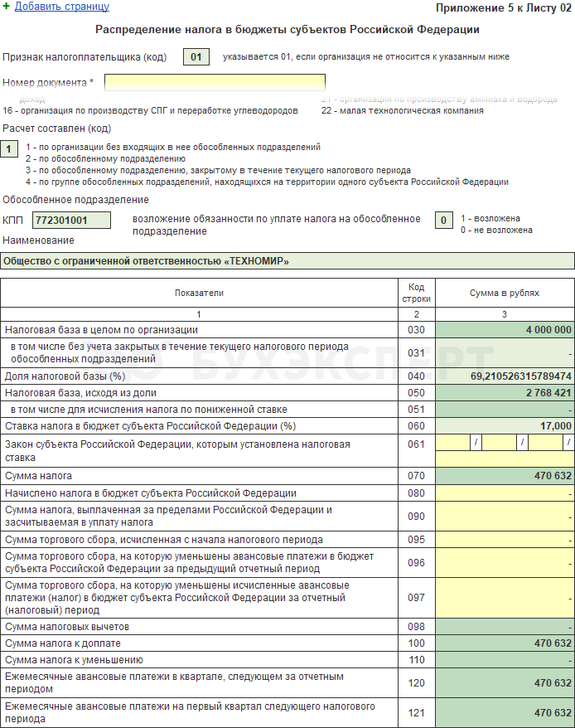Click the second yellow segment of line 061
The height and width of the screenshot is (728, 575).
coord(499,443)
